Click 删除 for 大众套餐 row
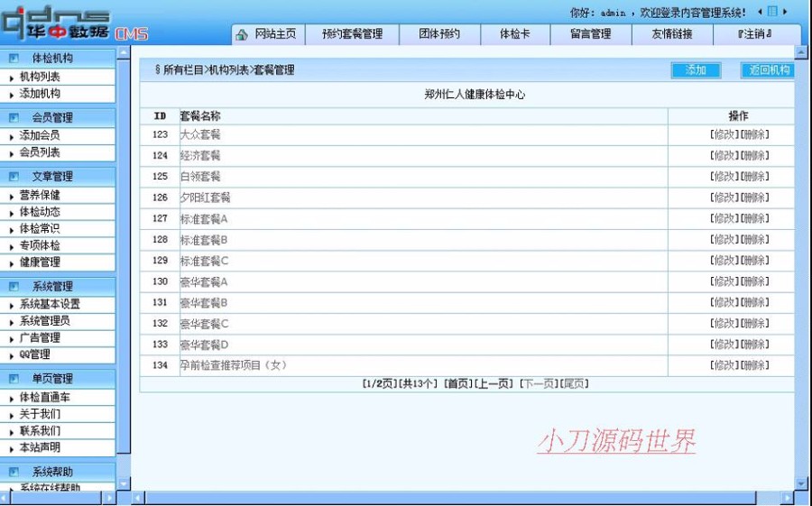 coord(755,134)
